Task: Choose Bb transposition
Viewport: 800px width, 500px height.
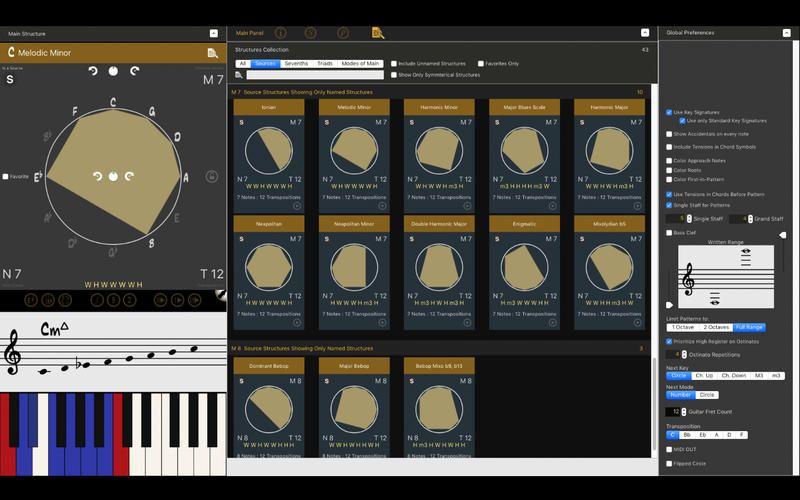Action: (686, 435)
